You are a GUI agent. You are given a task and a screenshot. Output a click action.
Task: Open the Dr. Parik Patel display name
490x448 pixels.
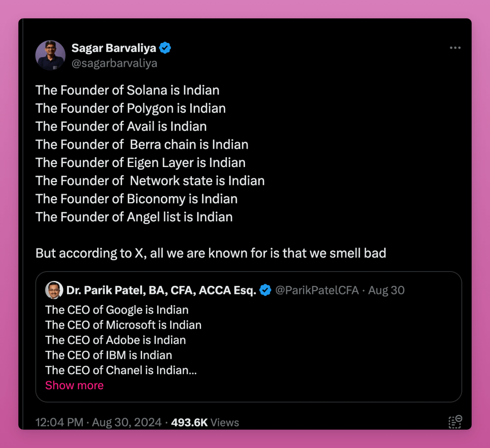tap(161, 290)
